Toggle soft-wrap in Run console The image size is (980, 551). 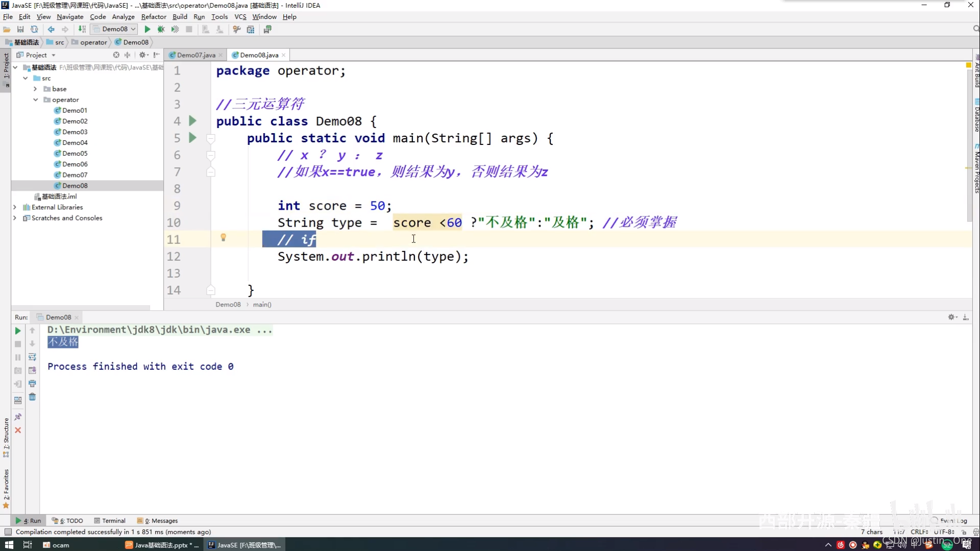tap(32, 357)
